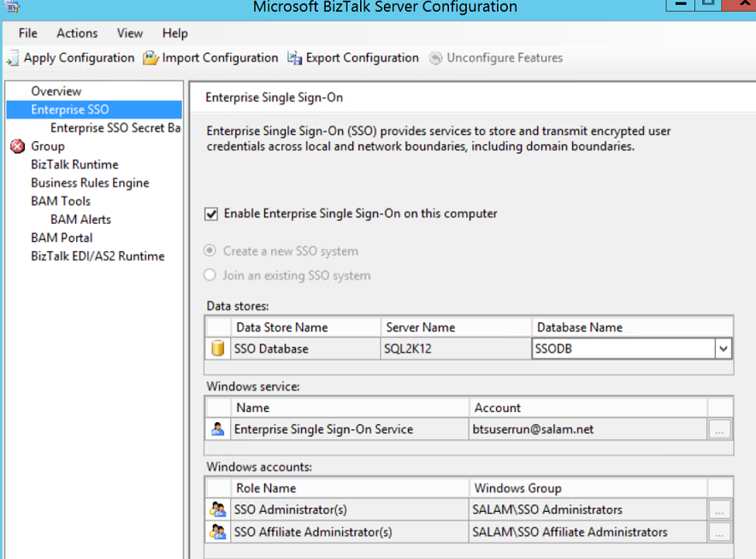Click the Import Configuration folder icon
The image size is (756, 559).
pyautogui.click(x=151, y=58)
